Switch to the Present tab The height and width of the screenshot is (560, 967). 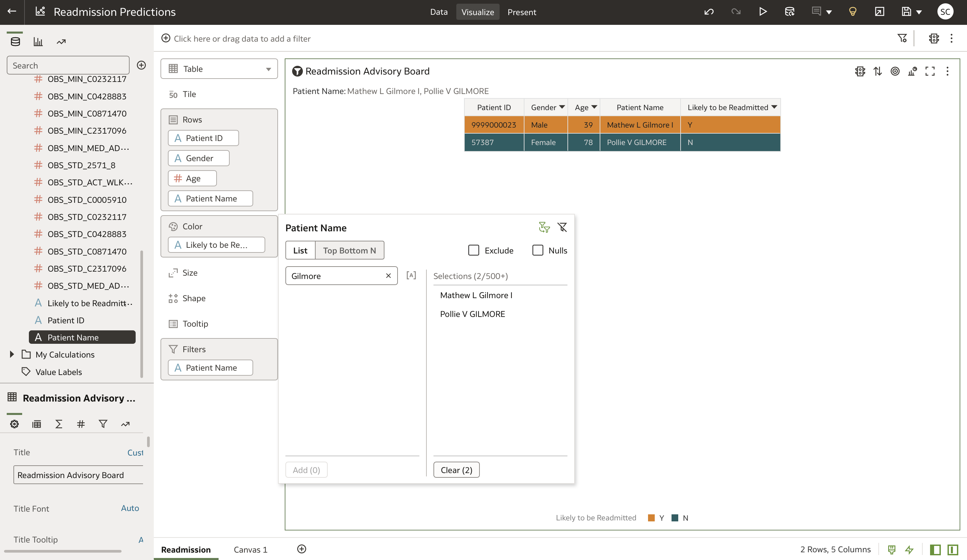click(x=521, y=12)
